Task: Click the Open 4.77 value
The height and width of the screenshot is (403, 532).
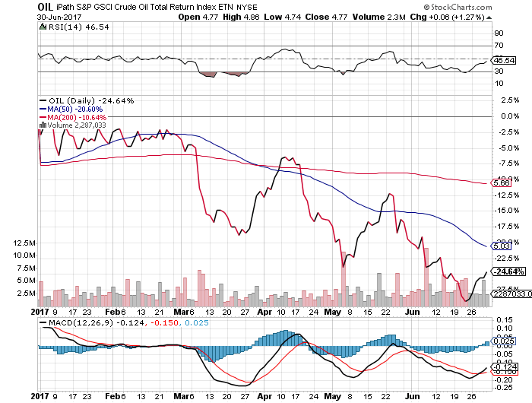Action: (x=198, y=17)
